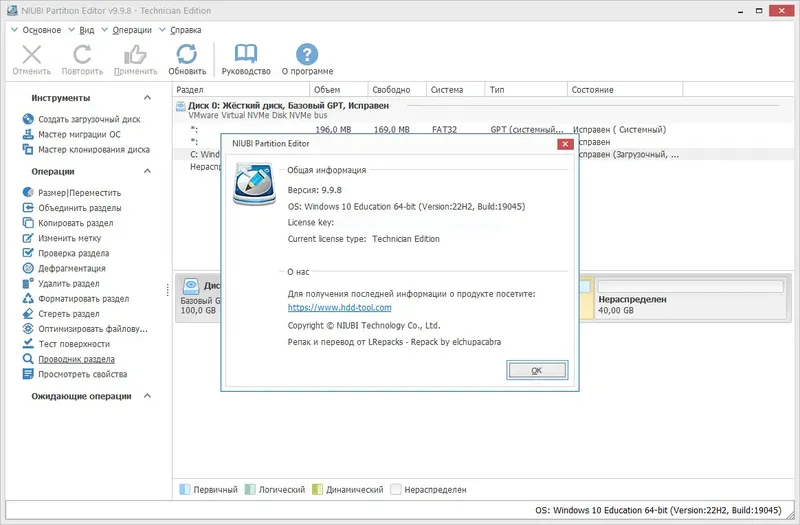Viewport: 800px width, 525px height.
Task: Close the NIUBI Partition Editor dialog
Action: click(x=565, y=144)
